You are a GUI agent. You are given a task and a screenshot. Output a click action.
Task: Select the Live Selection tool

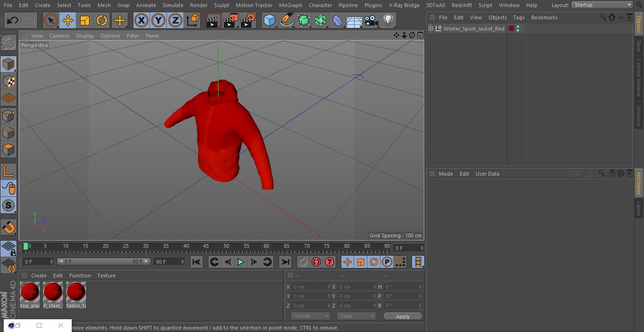click(x=50, y=21)
